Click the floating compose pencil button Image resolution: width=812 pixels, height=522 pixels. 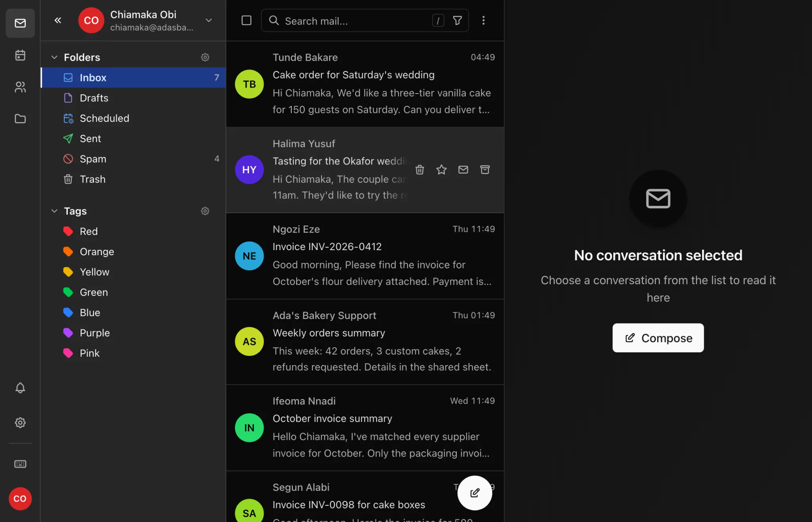point(475,493)
